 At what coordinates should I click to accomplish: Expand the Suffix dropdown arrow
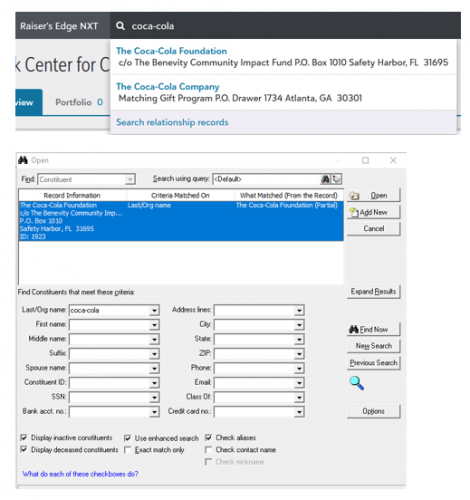point(154,354)
